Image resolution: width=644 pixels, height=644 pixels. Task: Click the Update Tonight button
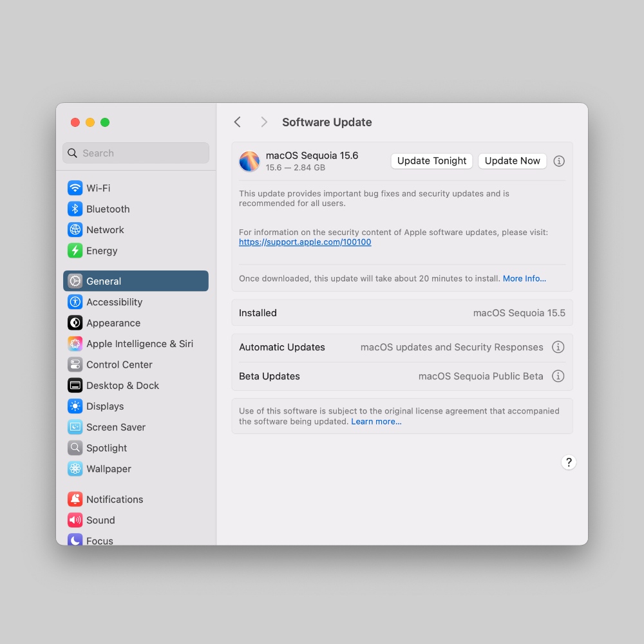point(431,161)
